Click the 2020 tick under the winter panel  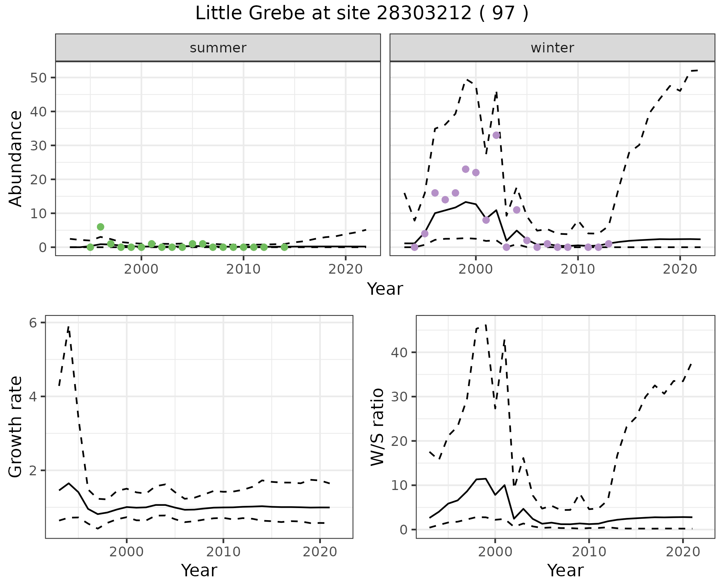click(680, 269)
